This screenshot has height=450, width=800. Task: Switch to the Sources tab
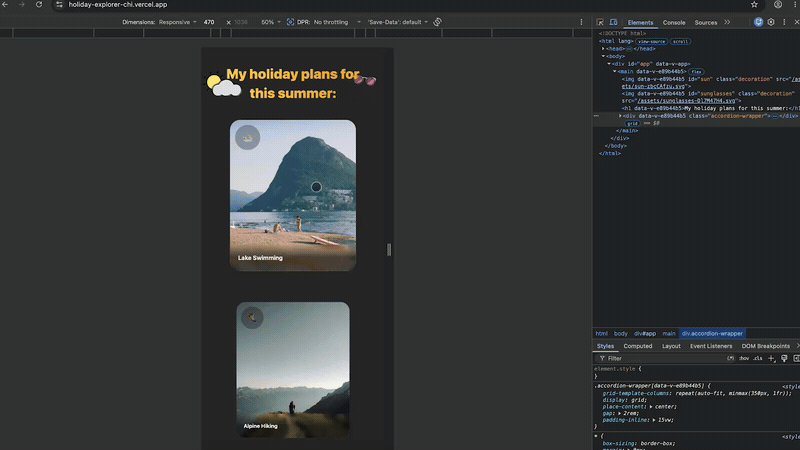click(706, 22)
